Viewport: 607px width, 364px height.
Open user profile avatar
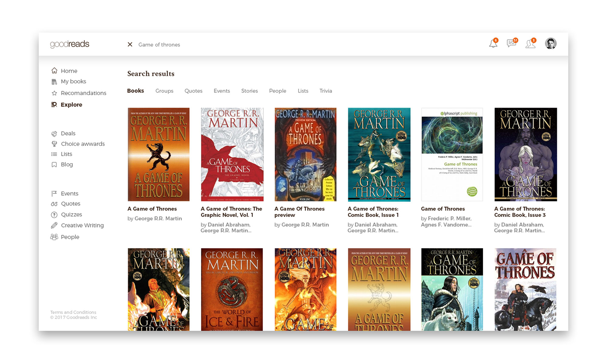coord(551,43)
